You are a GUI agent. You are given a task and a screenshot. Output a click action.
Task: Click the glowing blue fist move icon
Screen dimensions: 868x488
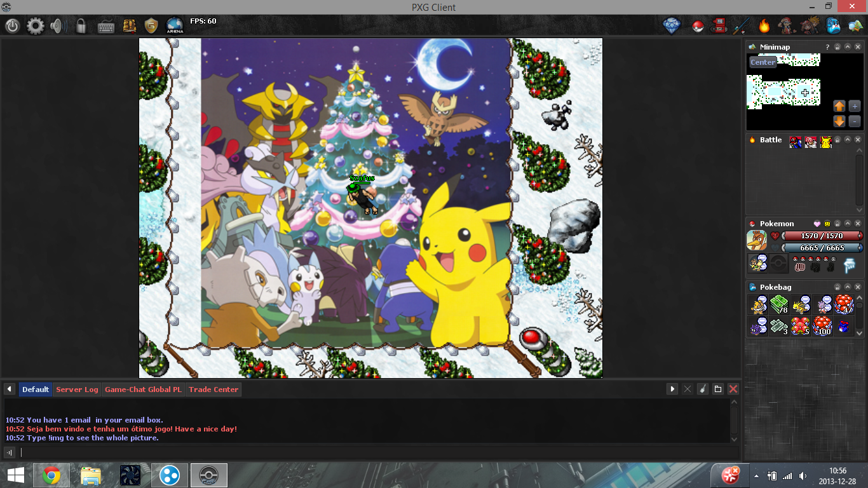point(850,264)
